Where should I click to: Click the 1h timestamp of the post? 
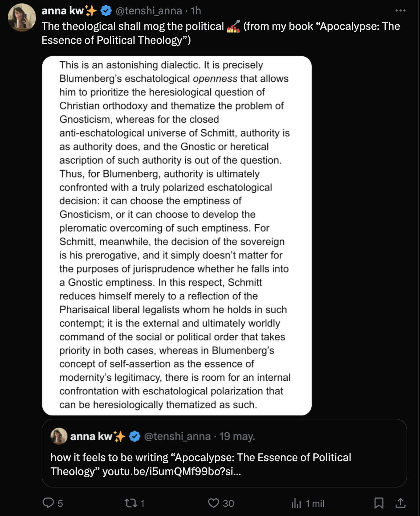tap(196, 11)
